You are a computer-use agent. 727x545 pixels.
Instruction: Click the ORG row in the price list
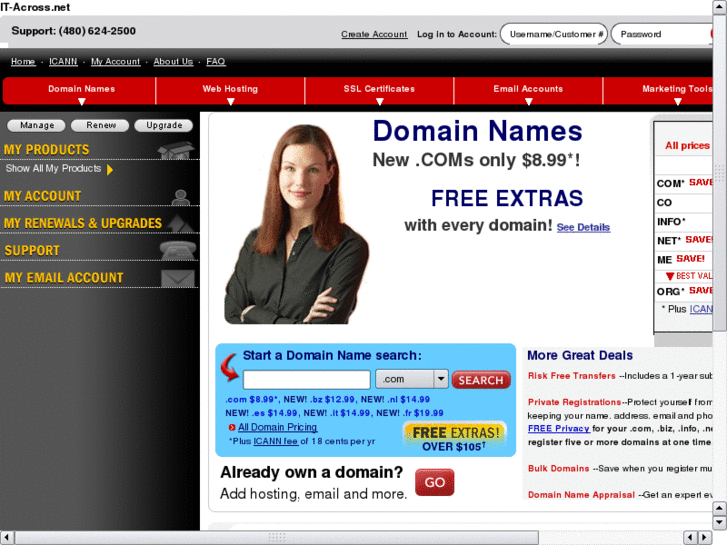[684, 291]
